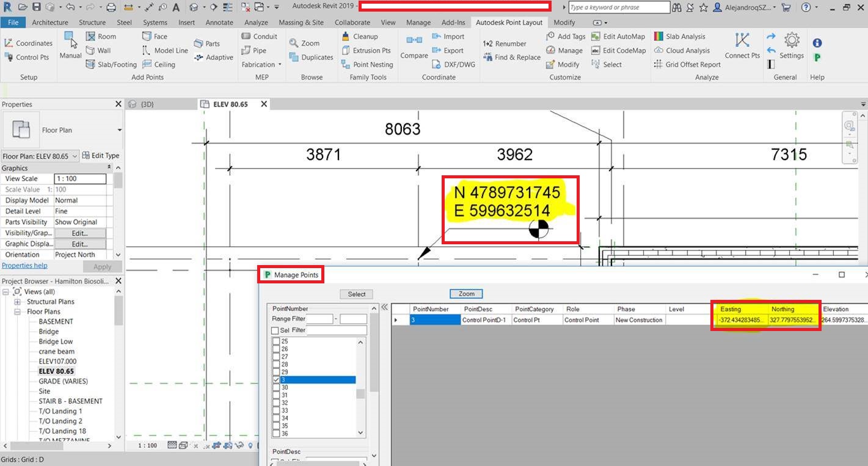
Task: Enable the Sel Filter checkbox
Action: point(275,330)
